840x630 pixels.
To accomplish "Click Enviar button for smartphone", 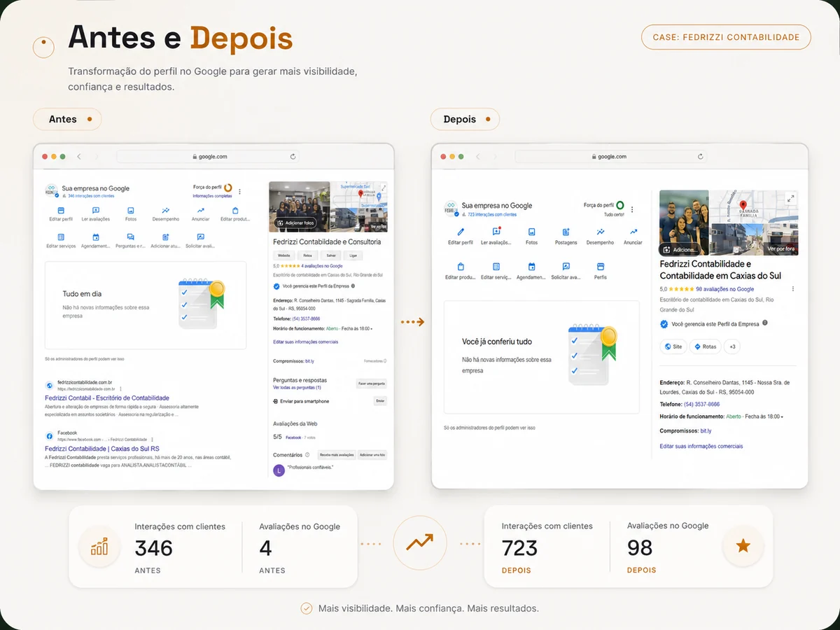I will tap(380, 401).
